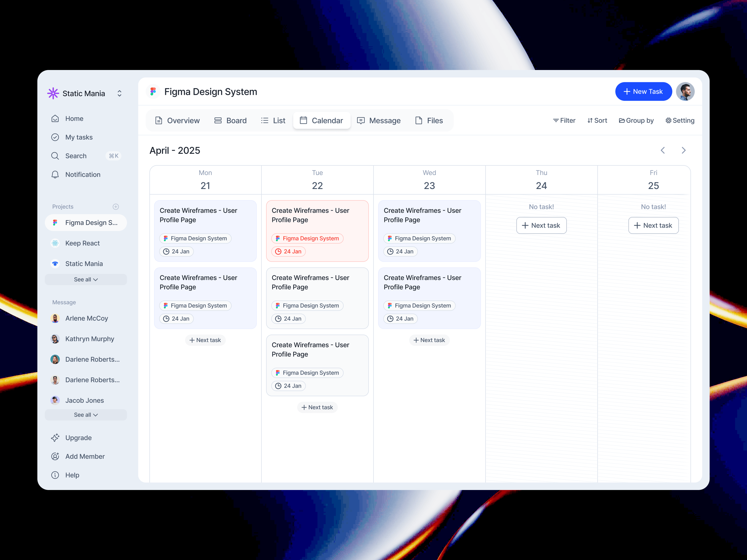The image size is (747, 560).
Task: Click the Help info icon
Action: point(55,475)
